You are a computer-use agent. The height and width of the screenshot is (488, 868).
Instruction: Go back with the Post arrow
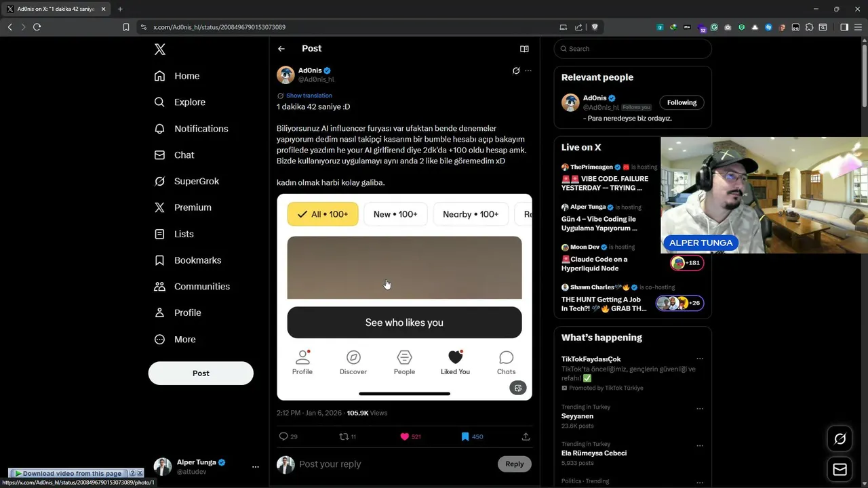point(281,49)
